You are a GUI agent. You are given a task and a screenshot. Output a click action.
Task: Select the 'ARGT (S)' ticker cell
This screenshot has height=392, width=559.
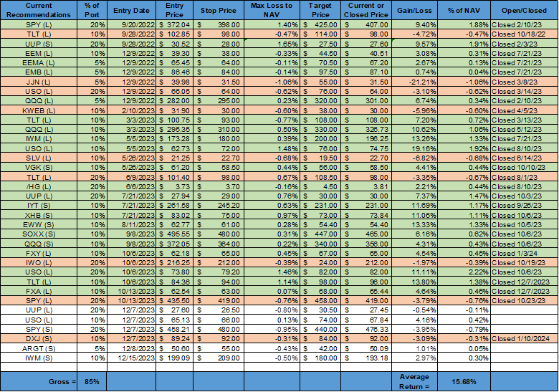pos(39,348)
